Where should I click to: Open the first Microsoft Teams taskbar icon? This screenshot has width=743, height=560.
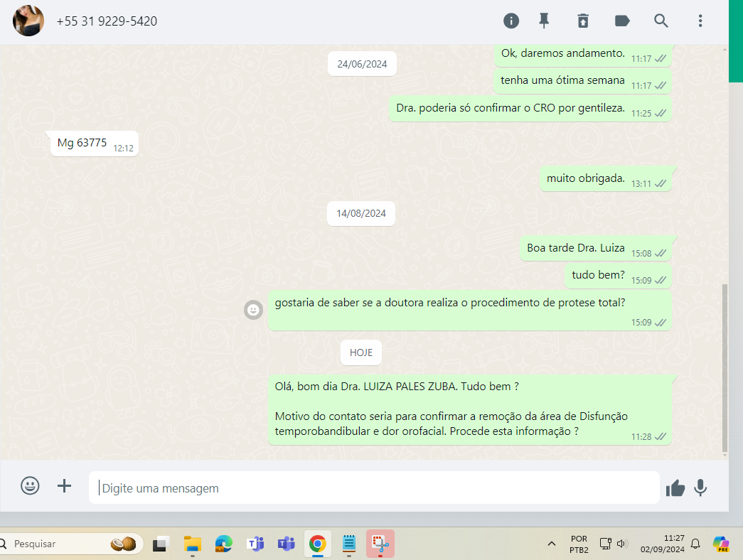[255, 544]
